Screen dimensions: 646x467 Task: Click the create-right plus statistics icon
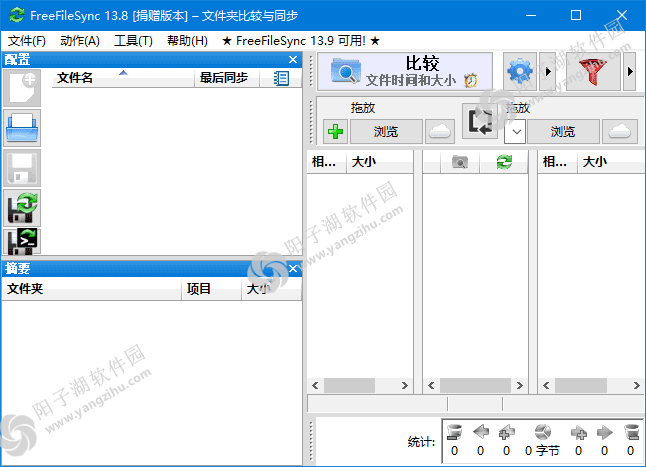pyautogui.click(x=578, y=432)
